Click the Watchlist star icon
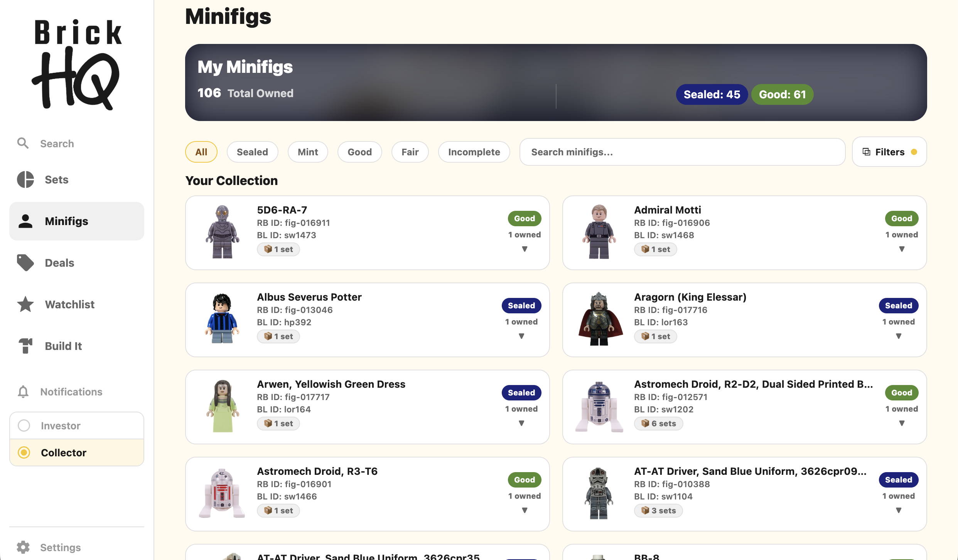The width and height of the screenshot is (958, 560). (25, 304)
